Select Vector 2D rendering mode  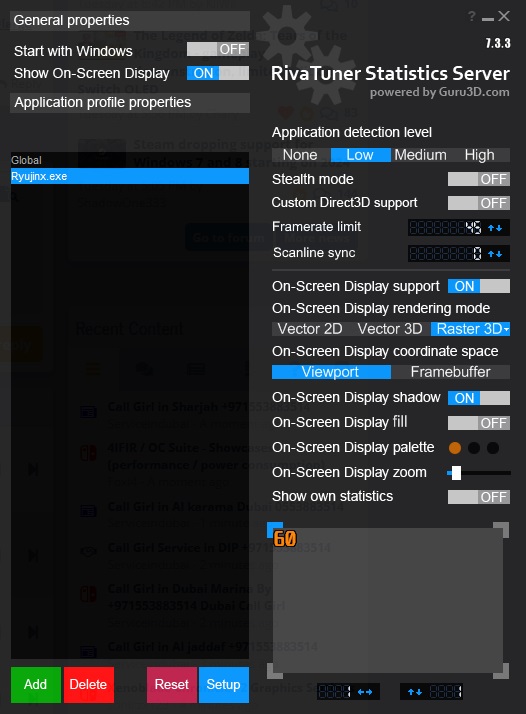click(x=310, y=329)
